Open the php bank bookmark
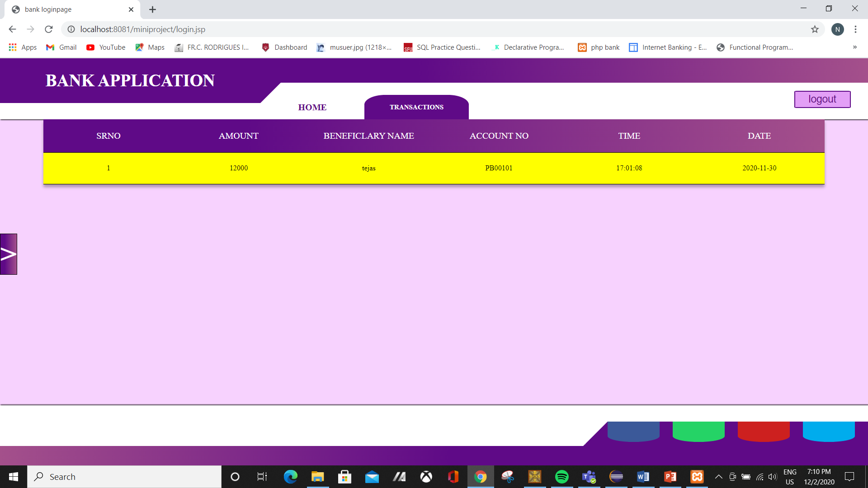 (x=598, y=47)
